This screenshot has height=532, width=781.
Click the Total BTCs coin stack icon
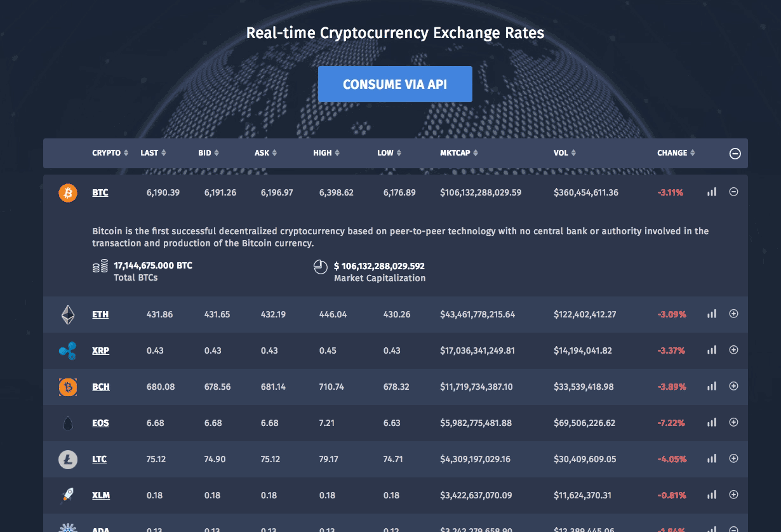(100, 267)
